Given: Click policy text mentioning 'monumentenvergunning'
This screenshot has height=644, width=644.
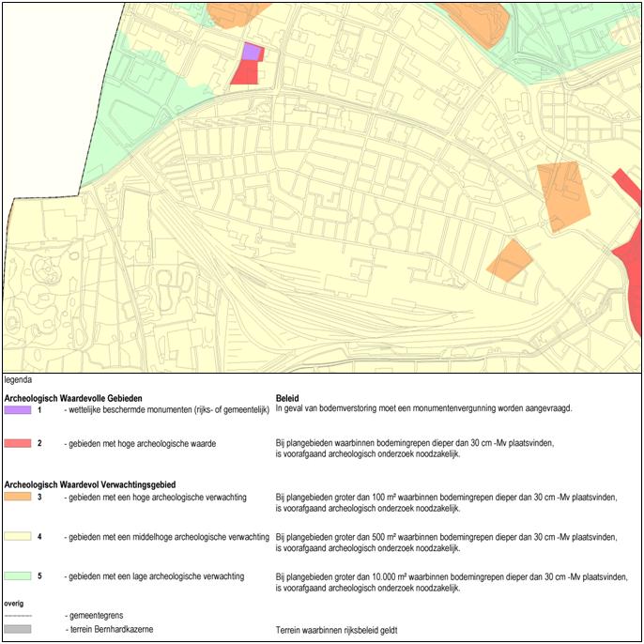Looking at the screenshot, I should (424, 408).
